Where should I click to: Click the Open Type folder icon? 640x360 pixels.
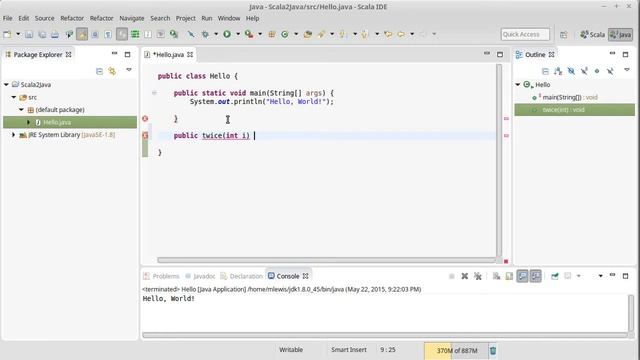pos(308,34)
